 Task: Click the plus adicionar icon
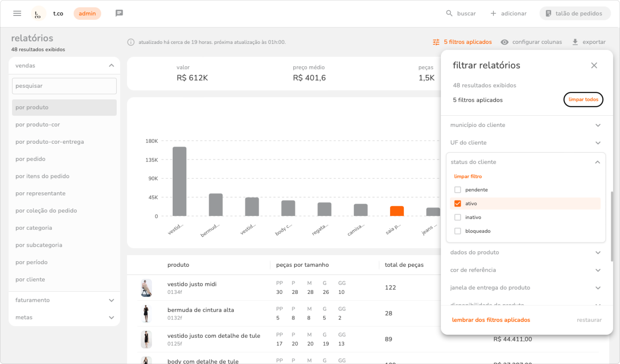click(493, 14)
